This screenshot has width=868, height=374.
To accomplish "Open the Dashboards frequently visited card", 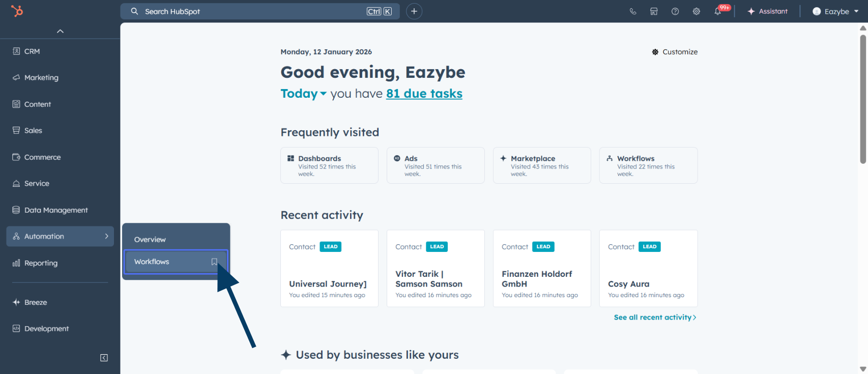I will pos(329,165).
